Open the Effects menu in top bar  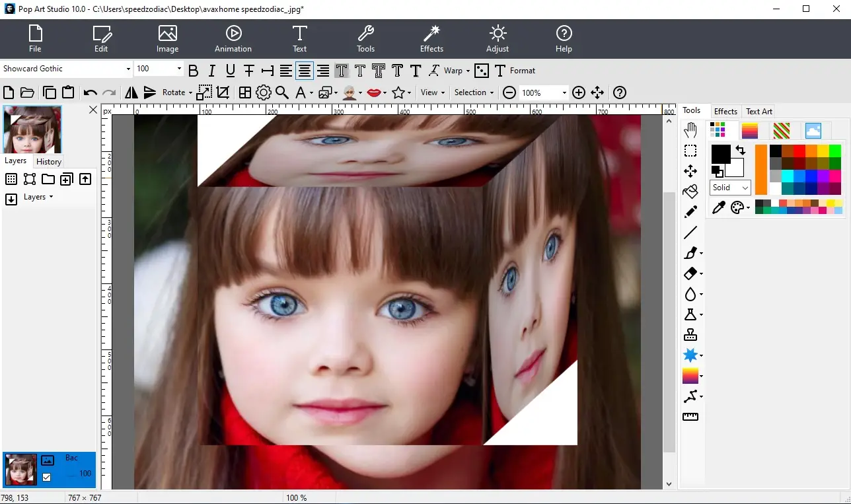[431, 39]
